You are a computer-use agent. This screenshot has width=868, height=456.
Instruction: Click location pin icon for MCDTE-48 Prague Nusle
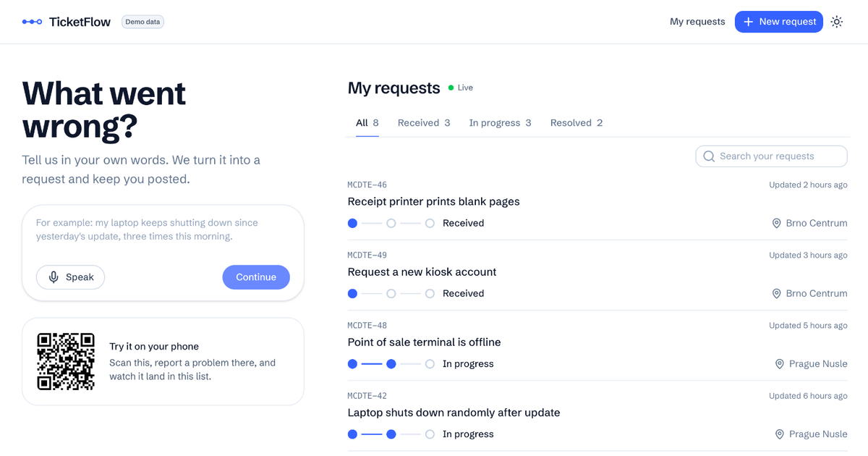780,364
